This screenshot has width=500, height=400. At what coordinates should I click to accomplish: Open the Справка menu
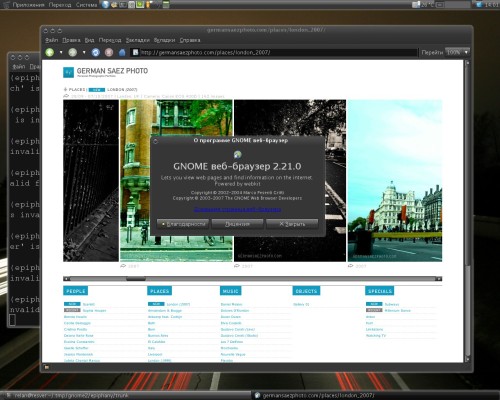tap(190, 40)
